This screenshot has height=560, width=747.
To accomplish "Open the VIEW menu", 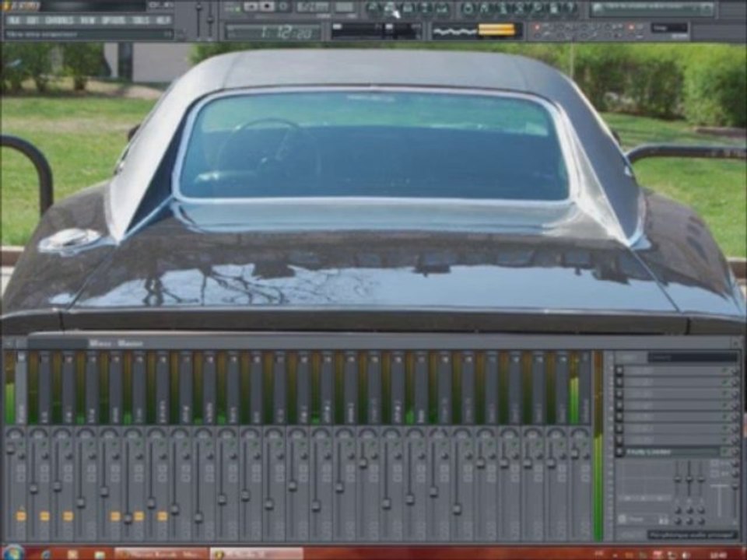I will [87, 20].
